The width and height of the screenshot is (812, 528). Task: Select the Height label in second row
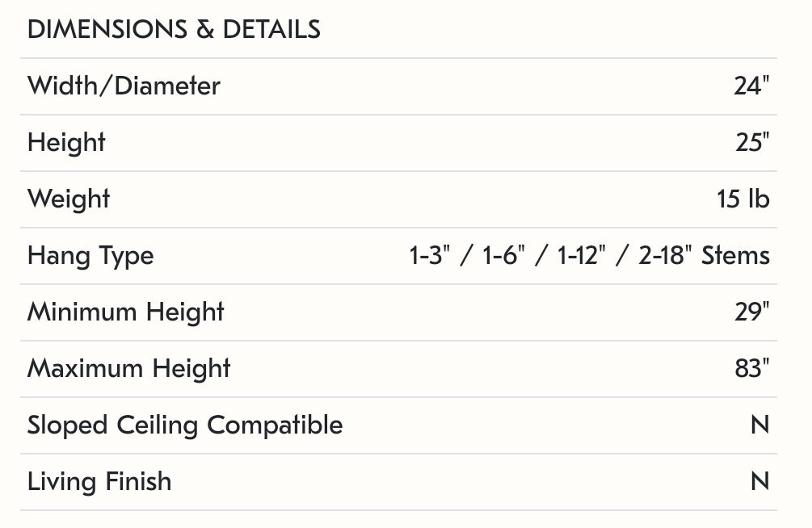66,142
